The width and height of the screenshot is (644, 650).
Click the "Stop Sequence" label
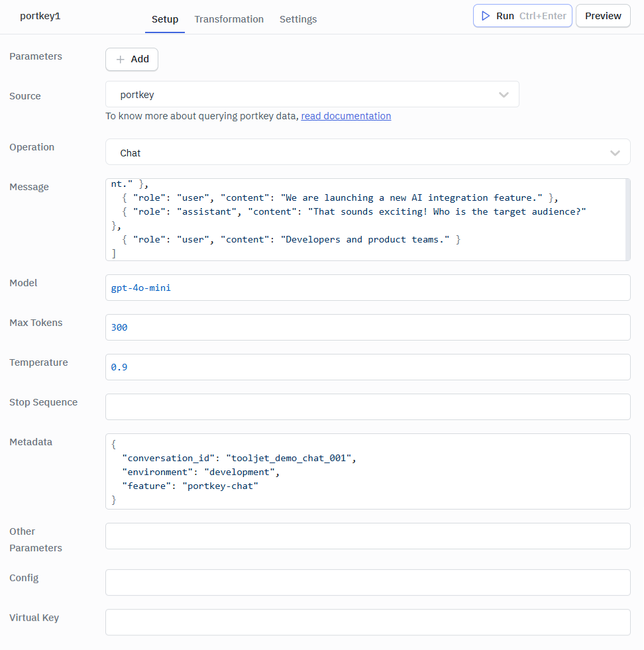(43, 402)
